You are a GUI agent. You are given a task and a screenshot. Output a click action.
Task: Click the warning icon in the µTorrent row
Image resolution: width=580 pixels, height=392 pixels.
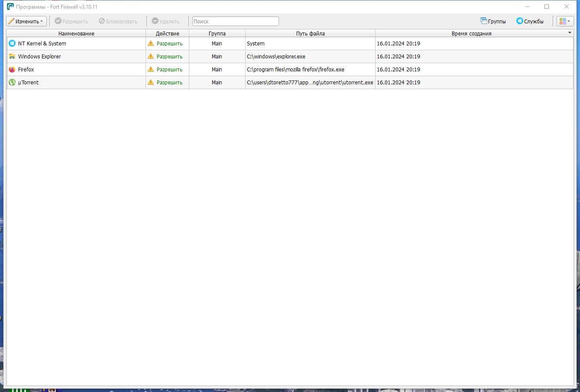point(151,83)
